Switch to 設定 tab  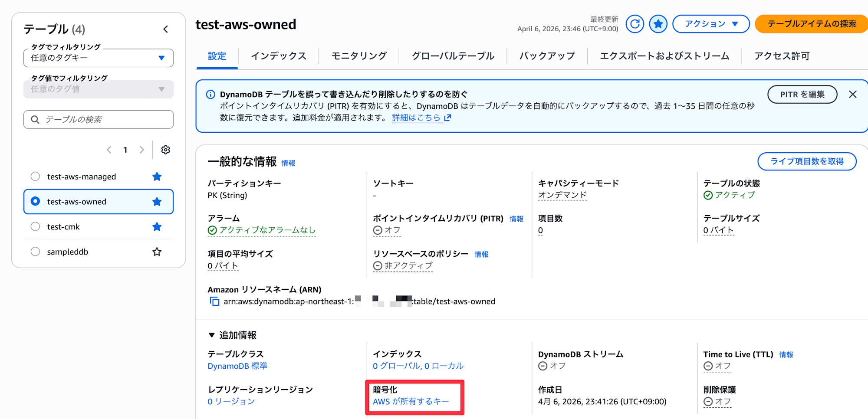[x=217, y=56]
